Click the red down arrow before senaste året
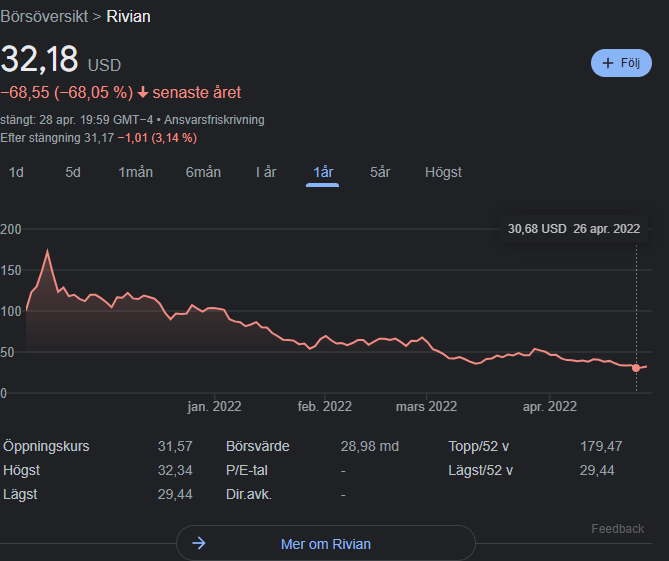 point(143,92)
